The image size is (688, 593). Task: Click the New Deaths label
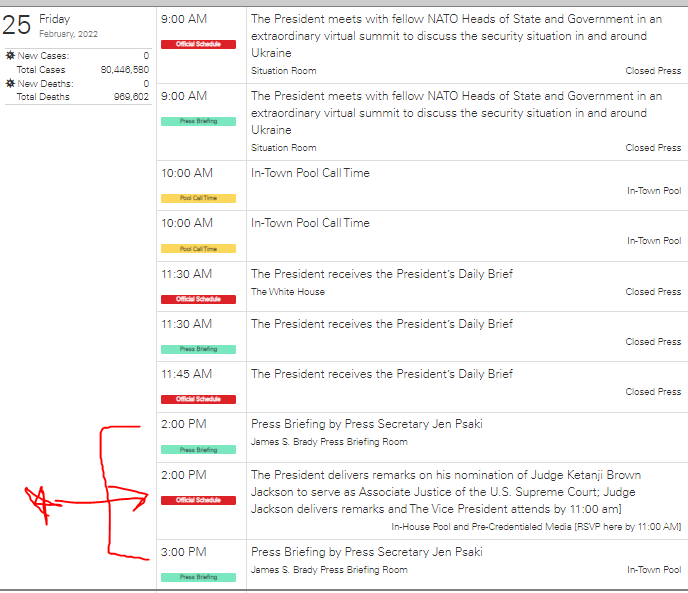coord(45,83)
